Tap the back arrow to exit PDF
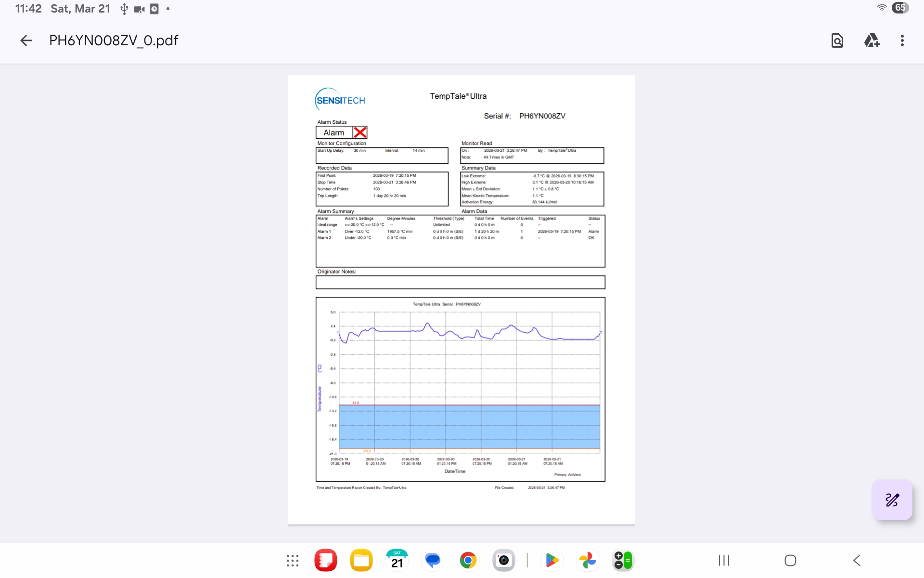Viewport: 924px width, 578px height. [26, 40]
